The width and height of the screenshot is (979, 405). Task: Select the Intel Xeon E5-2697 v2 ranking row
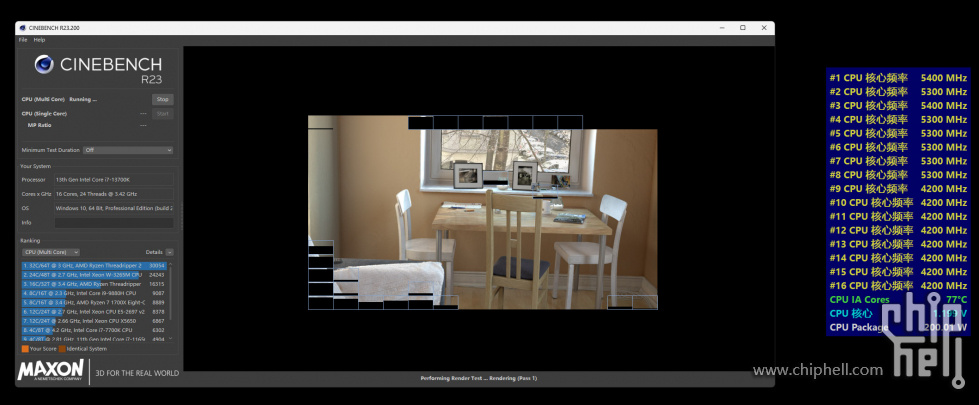coord(94,311)
